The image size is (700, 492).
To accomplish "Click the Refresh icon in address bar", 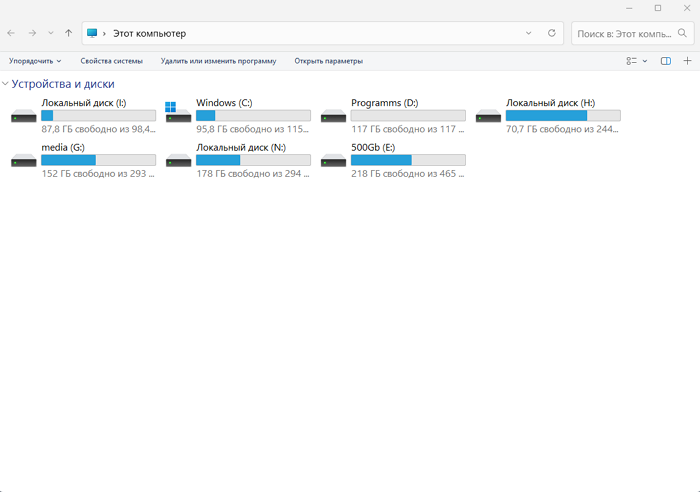I will pyautogui.click(x=551, y=33).
